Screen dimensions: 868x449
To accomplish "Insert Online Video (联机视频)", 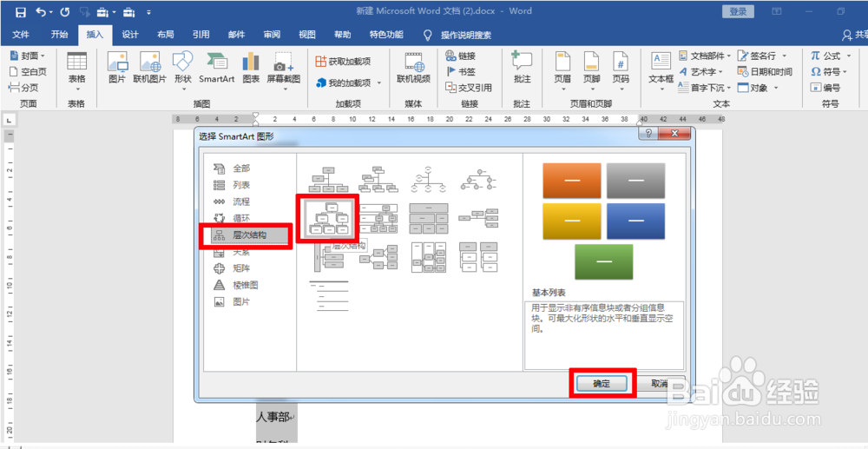I will 413,68.
